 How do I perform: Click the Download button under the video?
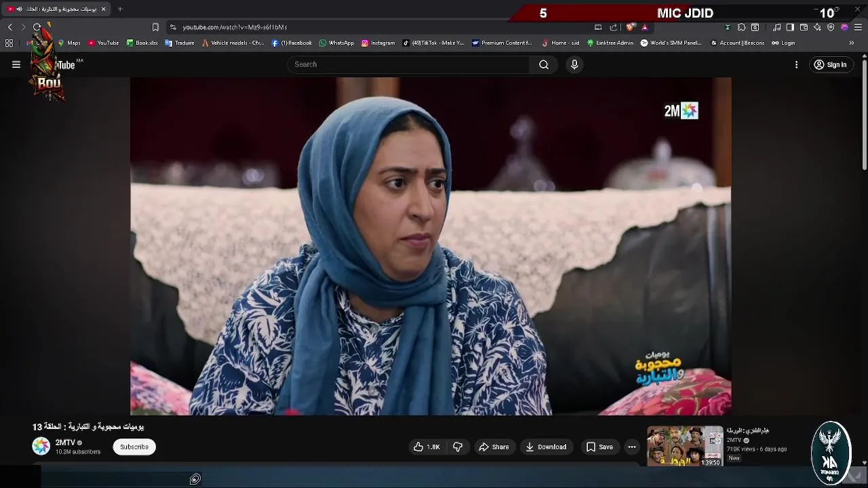(546, 447)
